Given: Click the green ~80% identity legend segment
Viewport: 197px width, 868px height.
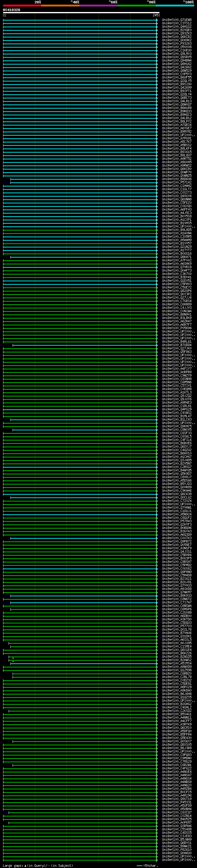Looking at the screenshot, I should click(136, 6).
